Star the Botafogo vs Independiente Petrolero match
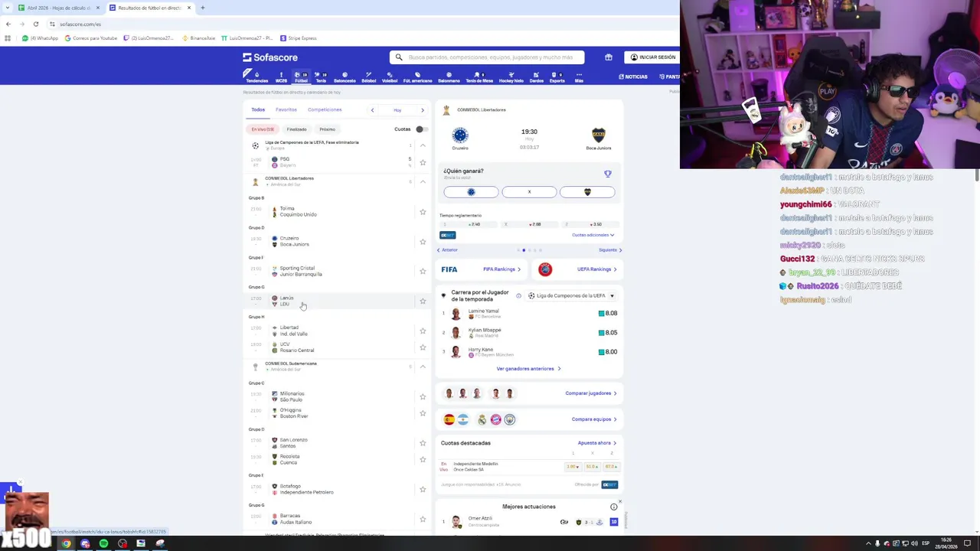 coord(423,489)
